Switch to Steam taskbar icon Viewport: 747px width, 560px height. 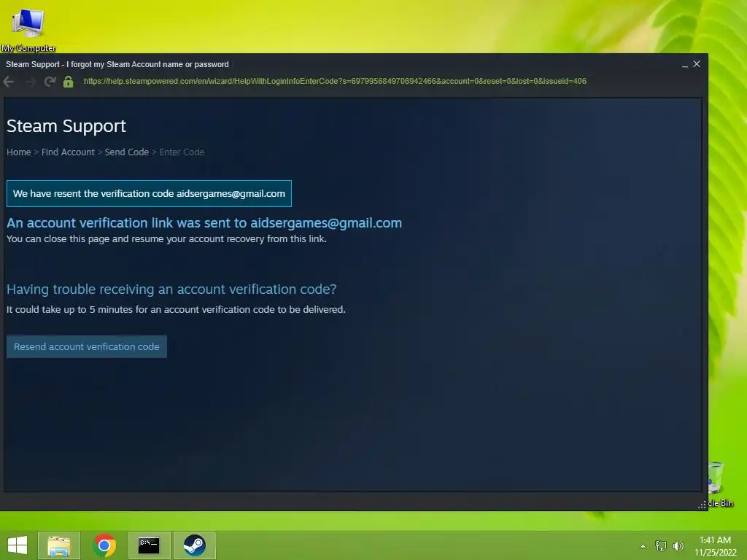pos(194,545)
